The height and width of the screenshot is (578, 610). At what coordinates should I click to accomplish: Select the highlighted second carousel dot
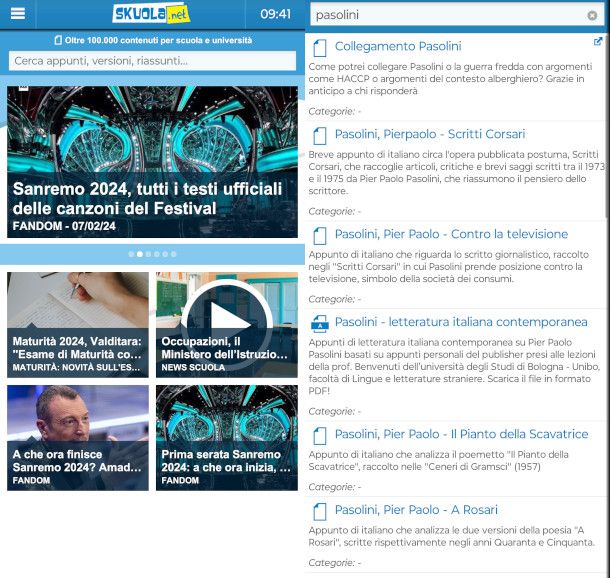pos(140,254)
